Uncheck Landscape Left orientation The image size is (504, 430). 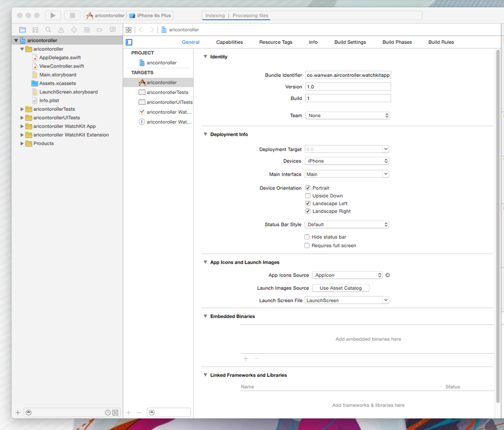click(x=308, y=203)
